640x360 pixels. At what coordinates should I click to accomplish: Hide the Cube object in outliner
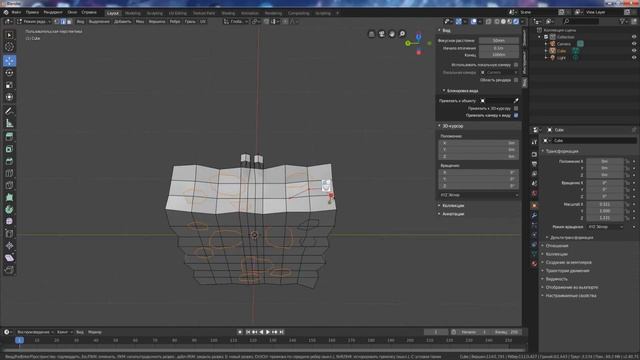pos(634,51)
